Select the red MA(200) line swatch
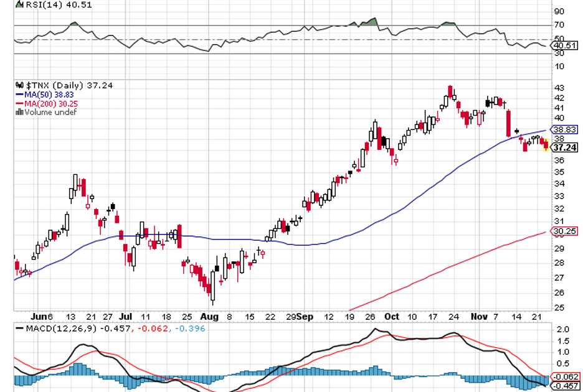Screen dimensions: 583x392 (x=19, y=103)
